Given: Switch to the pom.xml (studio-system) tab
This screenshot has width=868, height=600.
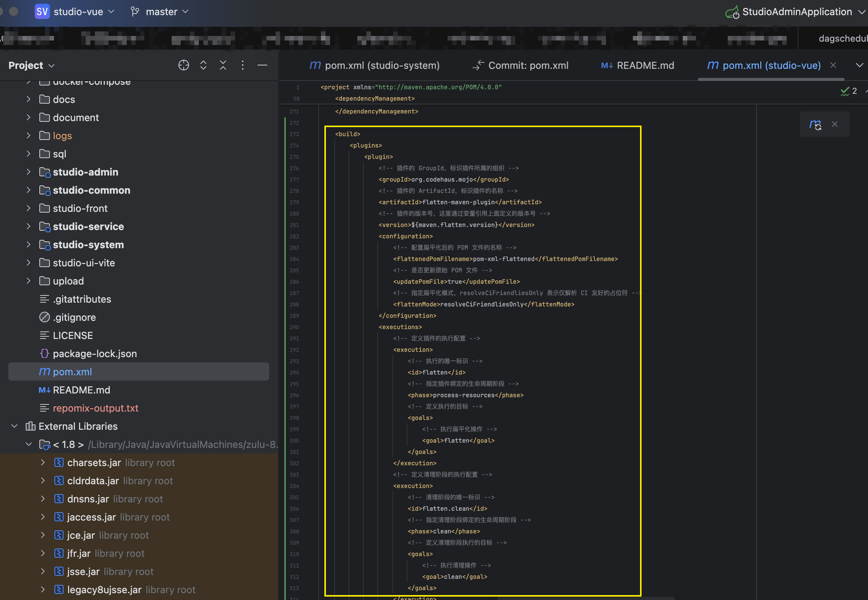Looking at the screenshot, I should (x=375, y=65).
